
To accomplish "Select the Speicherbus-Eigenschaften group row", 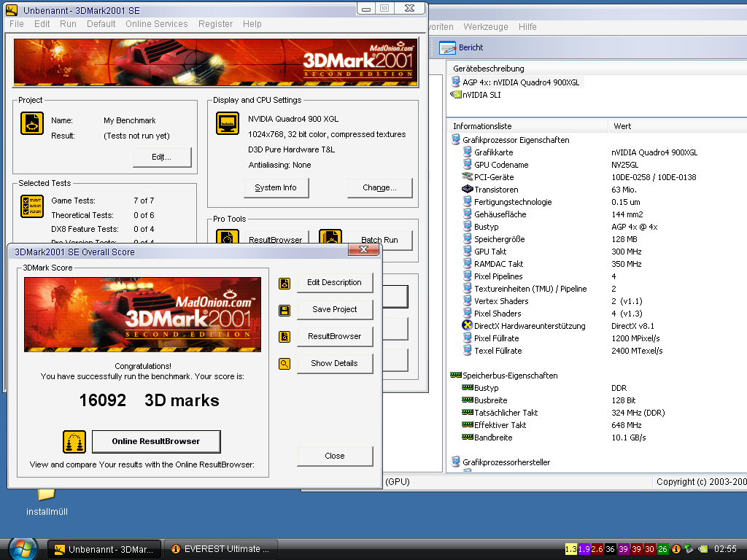I will [x=504, y=376].
